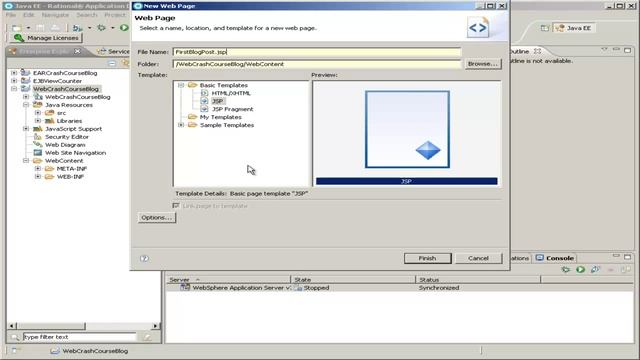The width and height of the screenshot is (640, 360).
Task: Expand the WEB-INF folder node
Action: click(38, 176)
